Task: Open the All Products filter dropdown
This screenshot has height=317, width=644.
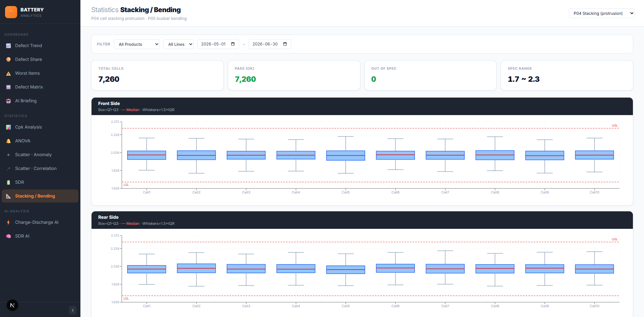Action: tap(137, 44)
